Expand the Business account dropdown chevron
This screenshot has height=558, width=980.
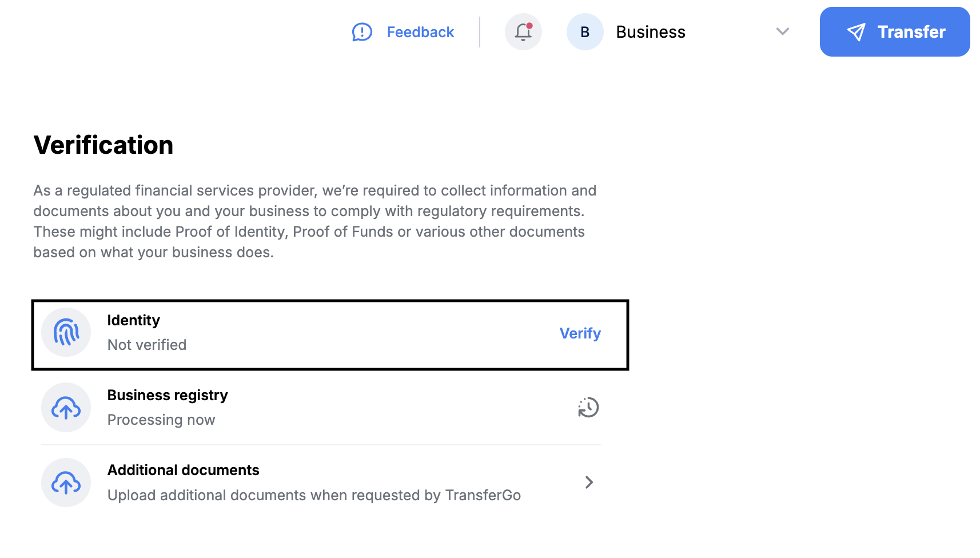(x=783, y=31)
